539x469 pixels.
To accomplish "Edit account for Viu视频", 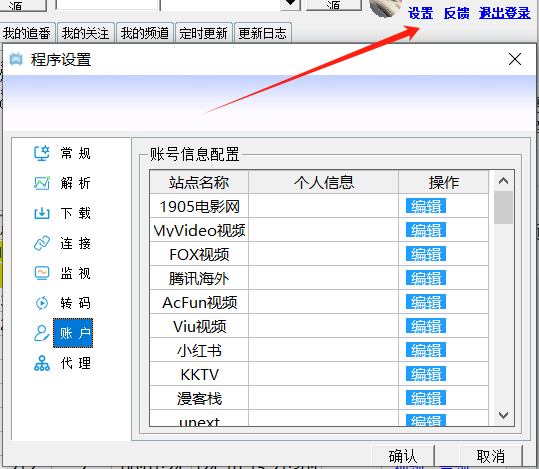I will pyautogui.click(x=426, y=326).
